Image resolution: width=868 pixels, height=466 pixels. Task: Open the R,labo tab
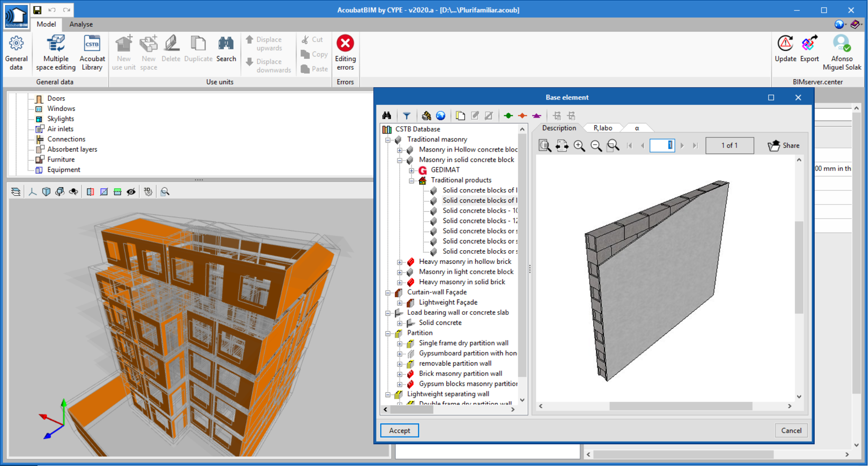pyautogui.click(x=603, y=128)
